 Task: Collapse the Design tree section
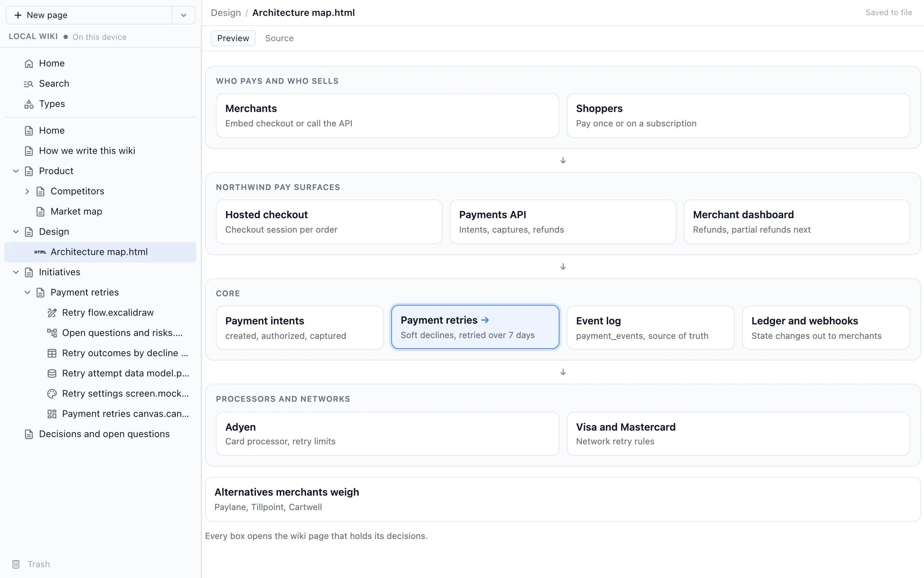(16, 232)
